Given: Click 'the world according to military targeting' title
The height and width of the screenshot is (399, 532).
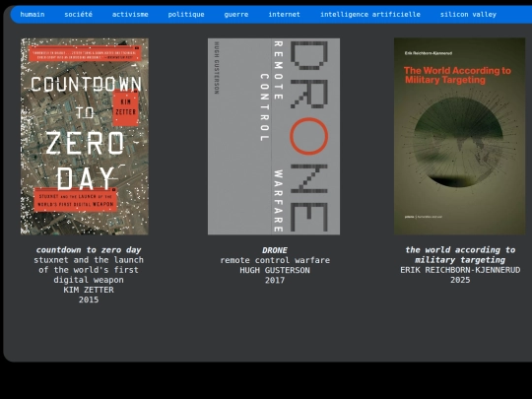Looking at the screenshot, I should point(460,255).
